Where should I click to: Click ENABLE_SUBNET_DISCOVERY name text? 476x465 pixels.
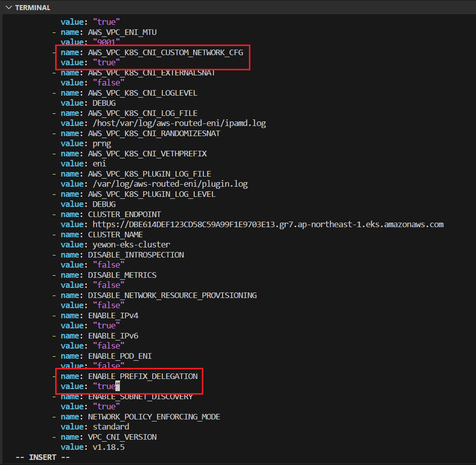coord(140,397)
